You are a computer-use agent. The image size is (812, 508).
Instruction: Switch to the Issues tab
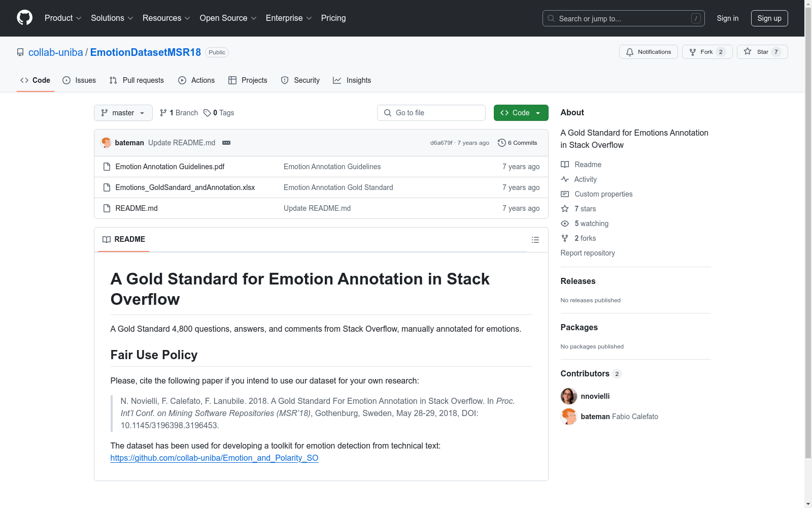click(x=79, y=80)
